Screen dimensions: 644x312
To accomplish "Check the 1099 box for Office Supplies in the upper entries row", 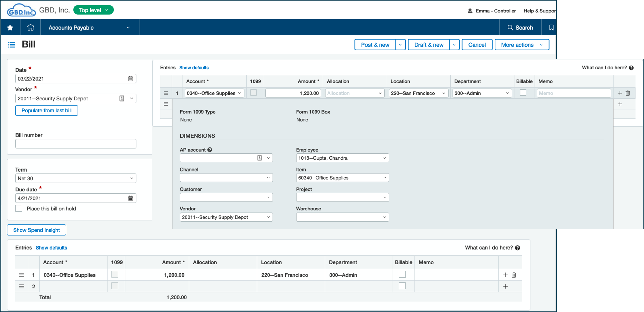I will [x=253, y=93].
